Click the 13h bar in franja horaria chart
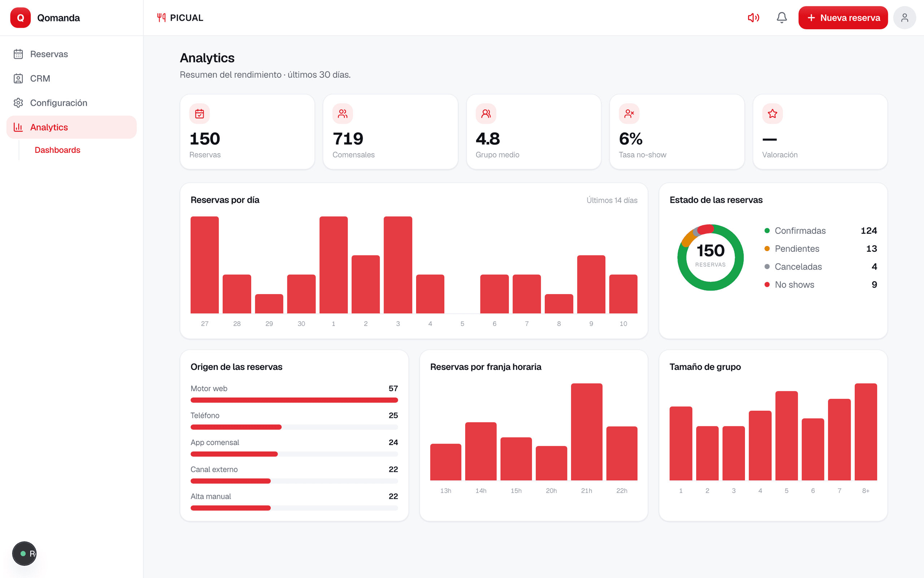 [x=446, y=462]
